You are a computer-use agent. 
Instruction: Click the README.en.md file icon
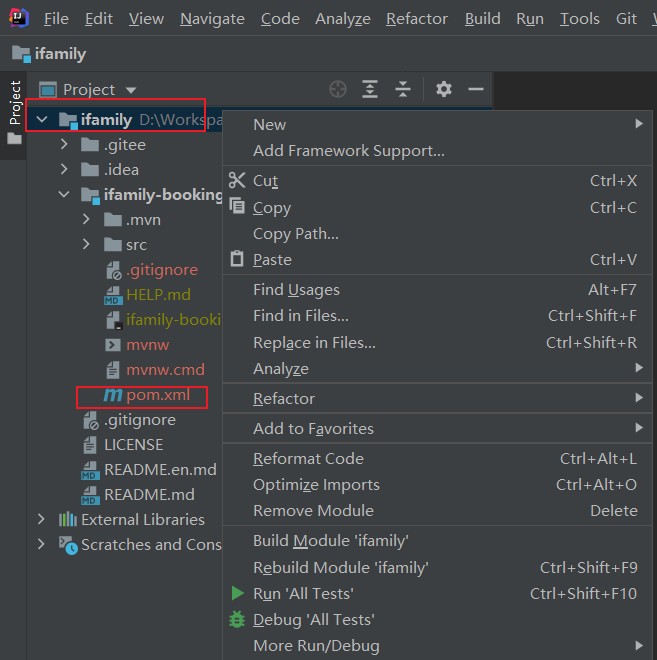coord(90,470)
